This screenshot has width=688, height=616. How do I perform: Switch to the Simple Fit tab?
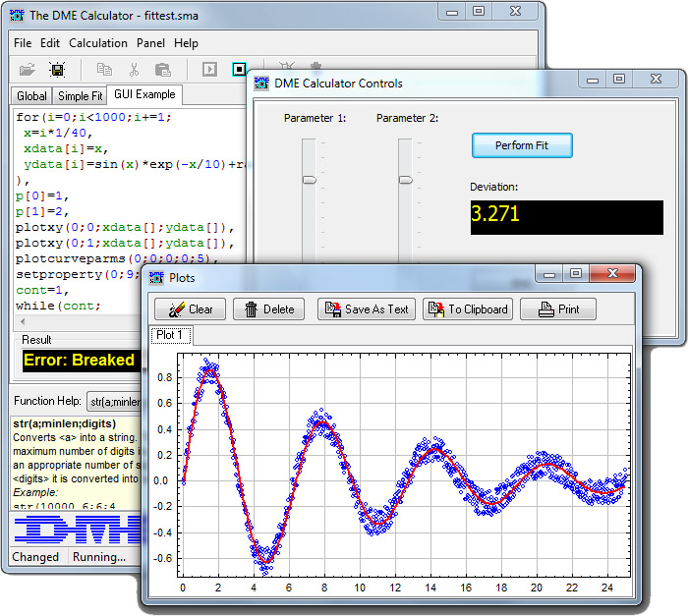click(x=80, y=96)
